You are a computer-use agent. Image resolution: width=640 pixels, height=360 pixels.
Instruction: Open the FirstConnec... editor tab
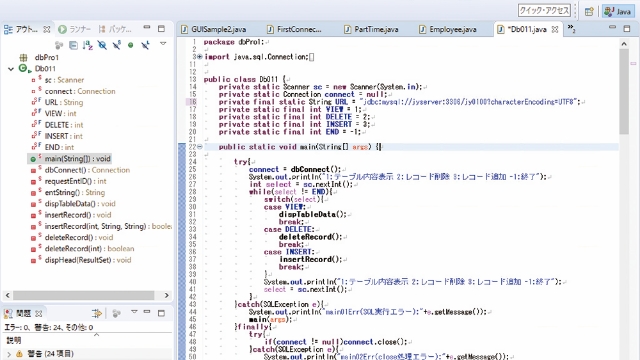tap(294, 29)
